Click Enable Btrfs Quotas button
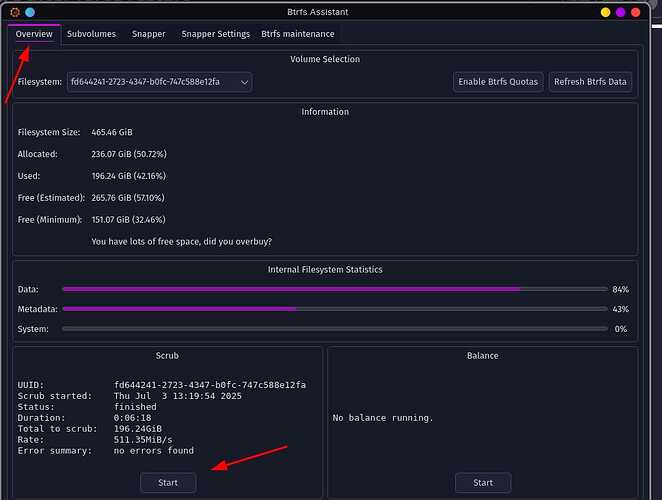This screenshot has width=662, height=500. point(498,82)
